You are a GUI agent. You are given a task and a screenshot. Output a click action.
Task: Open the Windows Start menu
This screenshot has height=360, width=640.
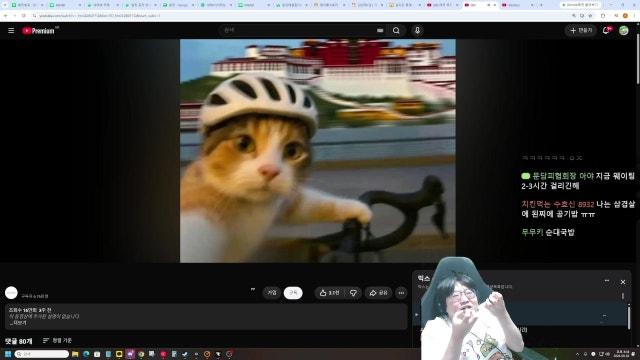tap(7, 354)
